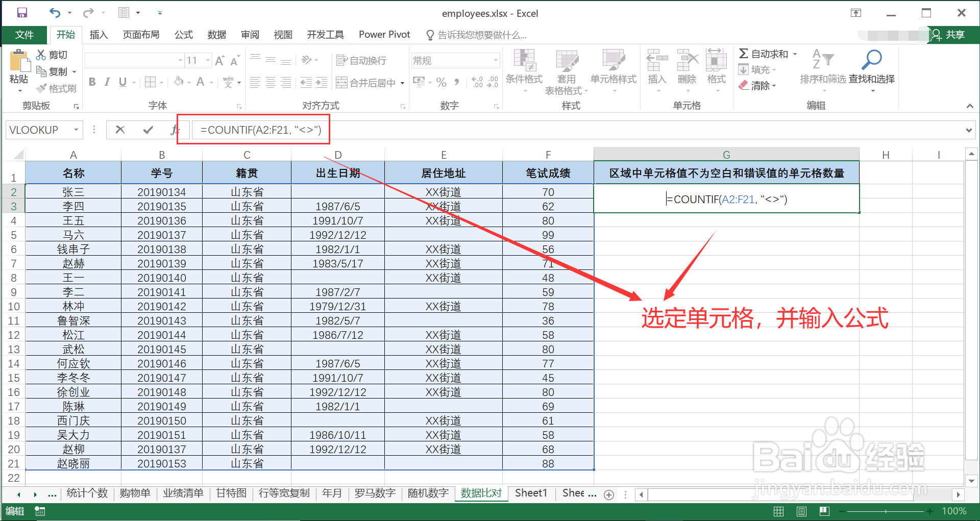
Task: Switch to the 公式 ribbon tab
Action: 183,34
